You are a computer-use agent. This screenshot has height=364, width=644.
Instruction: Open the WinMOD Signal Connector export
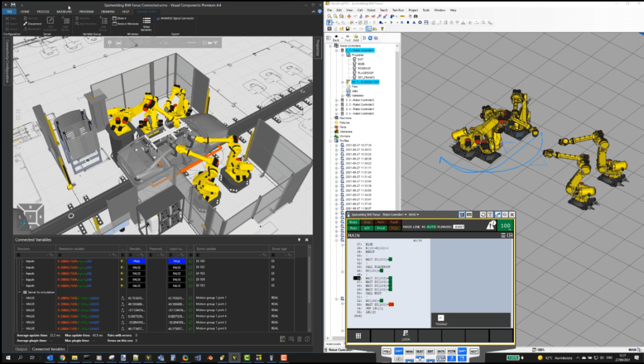pyautogui.click(x=175, y=18)
